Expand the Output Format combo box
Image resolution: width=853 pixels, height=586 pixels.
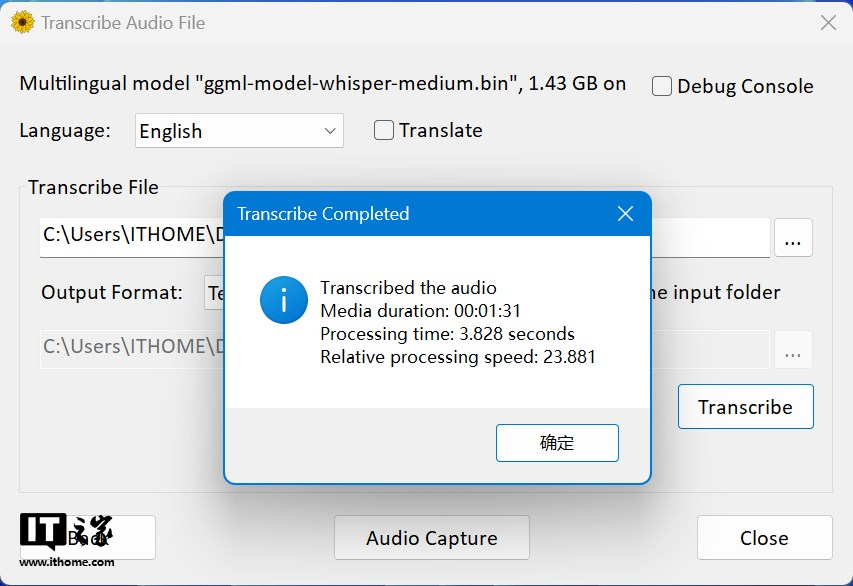(214, 293)
